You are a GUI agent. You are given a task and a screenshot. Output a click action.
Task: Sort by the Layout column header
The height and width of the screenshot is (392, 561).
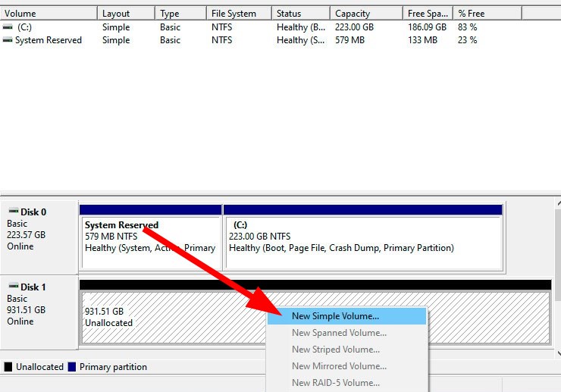[127, 14]
